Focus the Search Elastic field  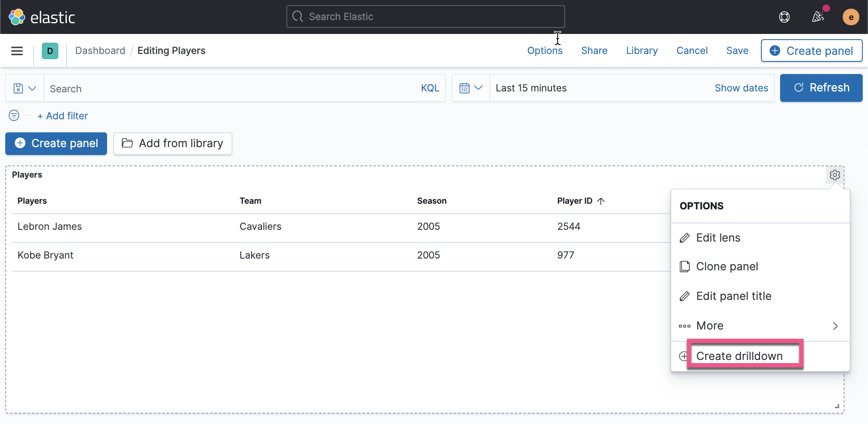pos(426,17)
